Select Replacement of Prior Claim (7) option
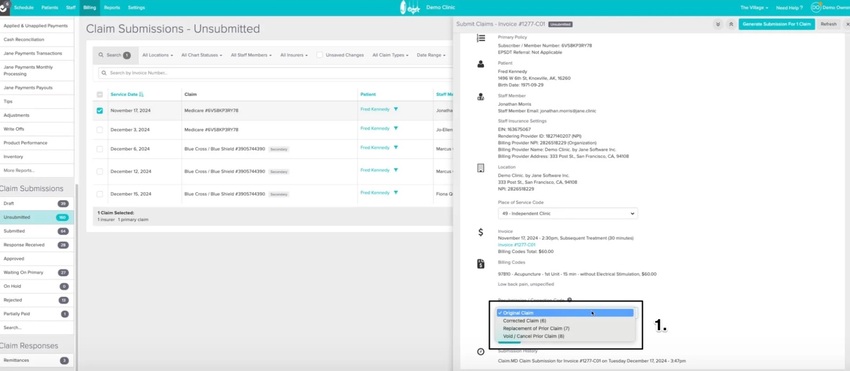 [x=565, y=329]
